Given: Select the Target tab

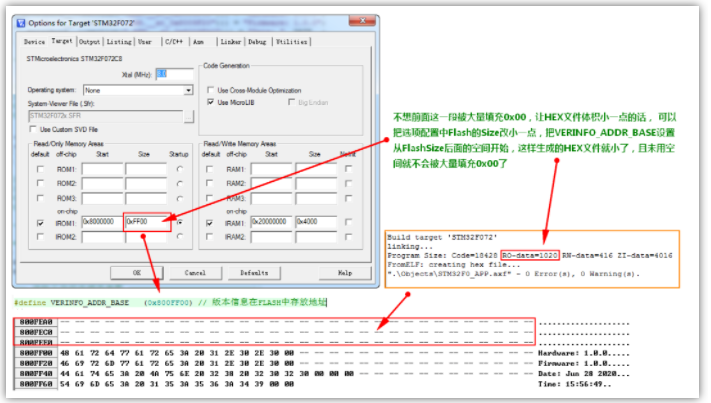Looking at the screenshot, I should [x=62, y=41].
